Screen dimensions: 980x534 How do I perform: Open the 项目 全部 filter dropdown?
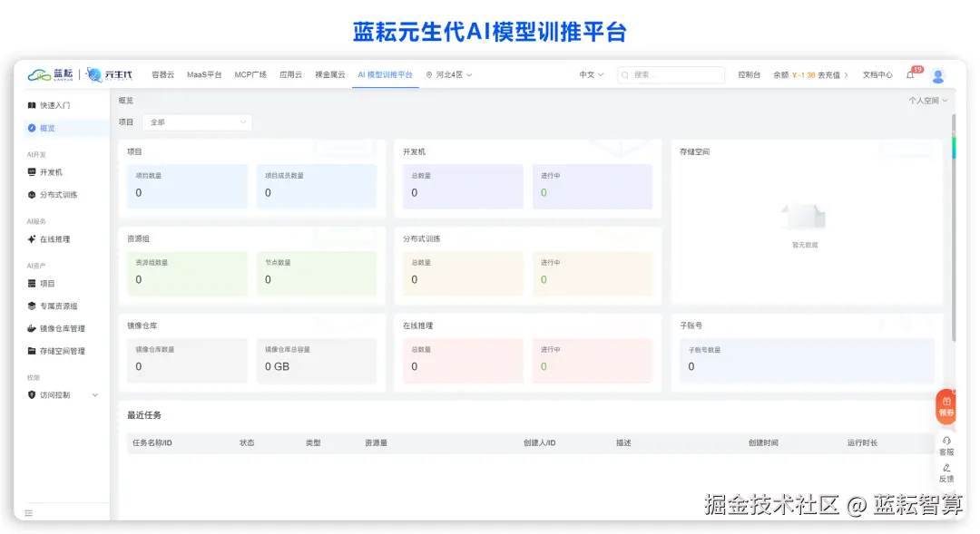click(198, 122)
